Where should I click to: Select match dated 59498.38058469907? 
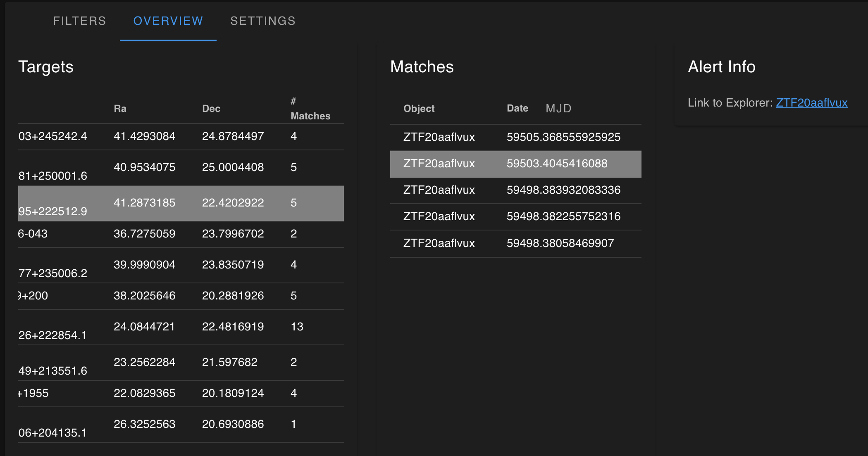(515, 243)
